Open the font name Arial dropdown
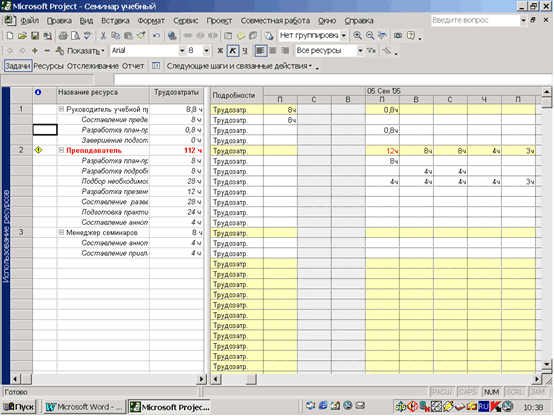This screenshot has width=554, height=416. point(182,51)
